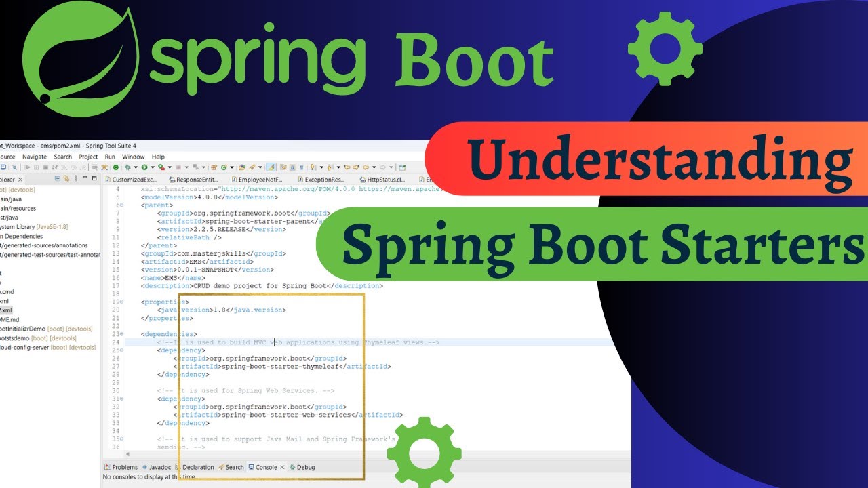Click the New Java Package toolbar icon

[x=214, y=167]
